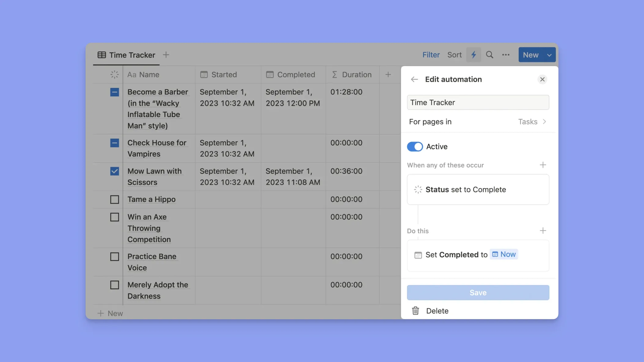Add a new trigger with plus icon
644x362 pixels.
coord(543,165)
